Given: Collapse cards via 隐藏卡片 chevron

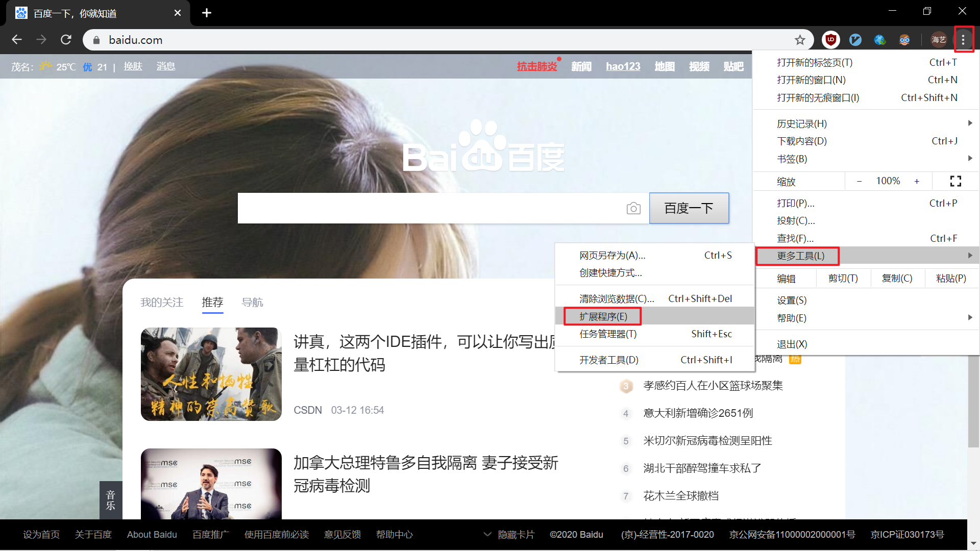Looking at the screenshot, I should [x=487, y=534].
